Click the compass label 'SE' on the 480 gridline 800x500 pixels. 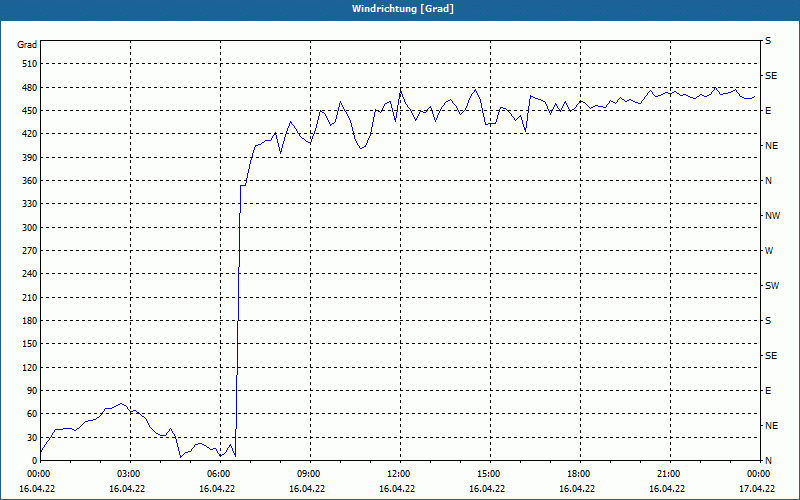coord(771,76)
